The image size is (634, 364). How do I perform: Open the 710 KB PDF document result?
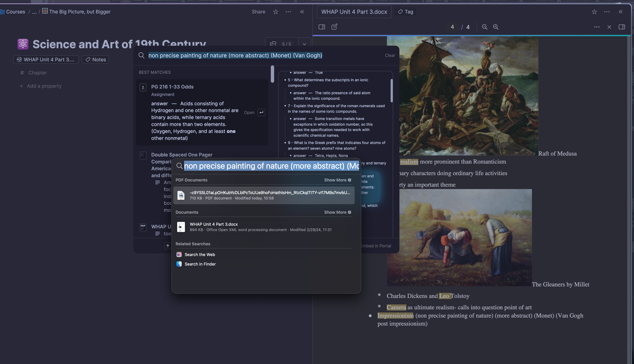click(x=264, y=195)
